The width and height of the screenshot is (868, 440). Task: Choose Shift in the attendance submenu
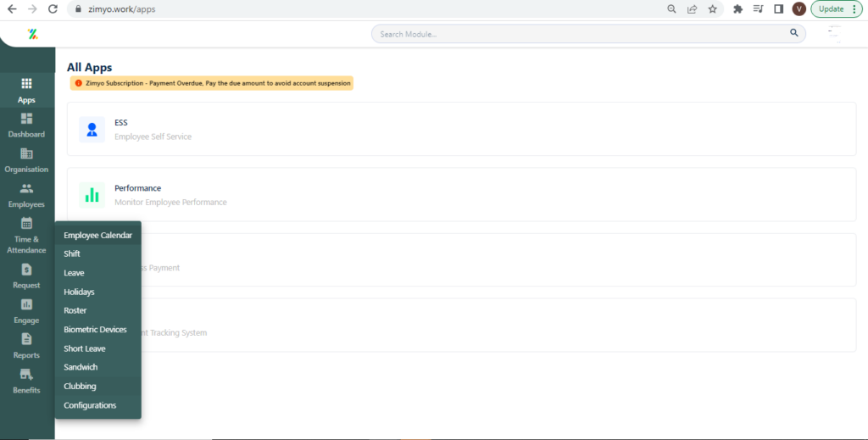(98, 253)
